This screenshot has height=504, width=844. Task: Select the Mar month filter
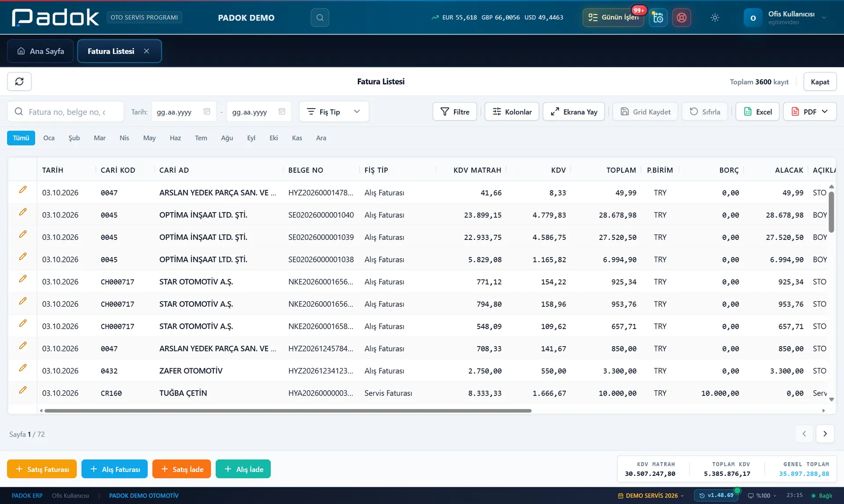point(100,138)
